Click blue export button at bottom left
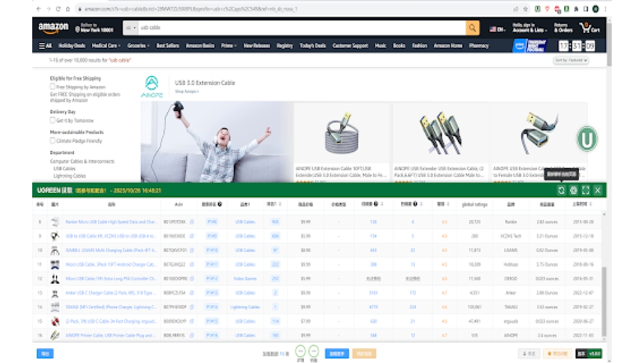This screenshot has width=644, height=363. coord(45,353)
